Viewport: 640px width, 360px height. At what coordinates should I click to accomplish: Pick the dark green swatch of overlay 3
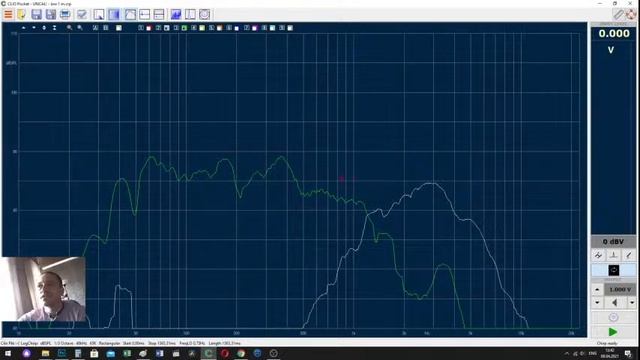[x=184, y=28]
